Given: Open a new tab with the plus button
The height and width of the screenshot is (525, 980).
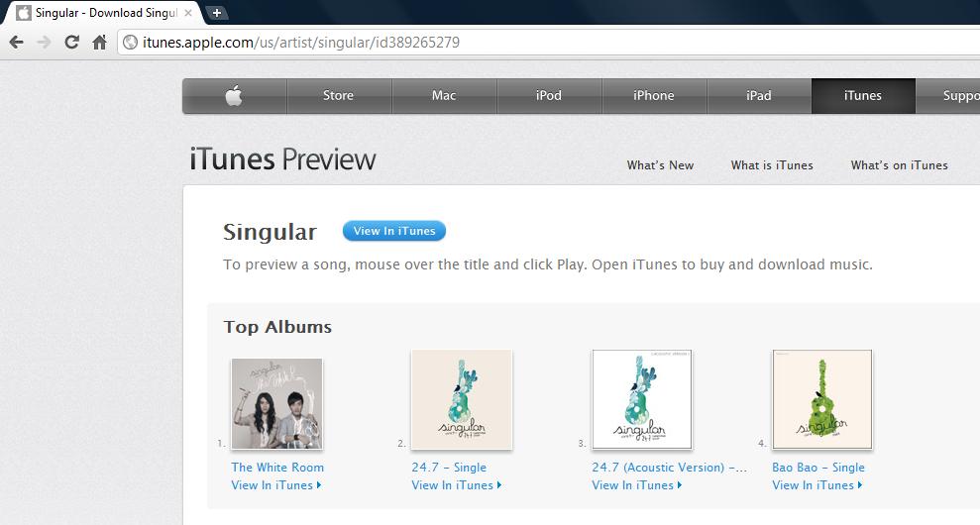Looking at the screenshot, I should point(216,13).
